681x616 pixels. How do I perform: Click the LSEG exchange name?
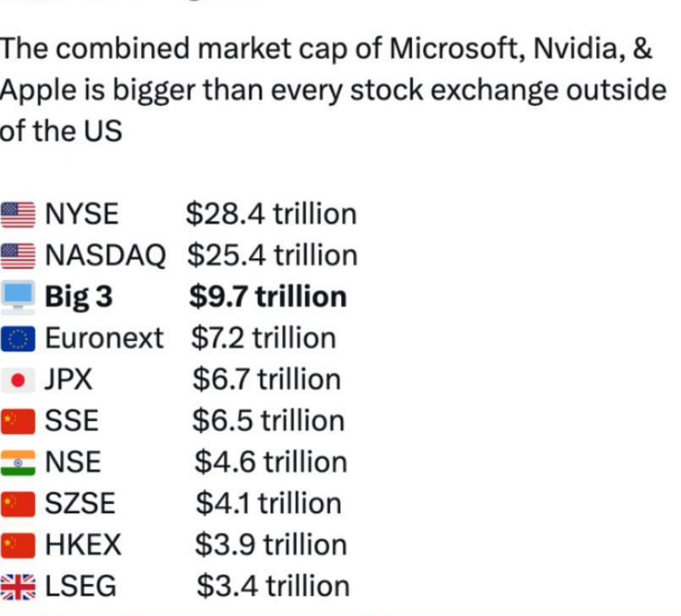point(81,586)
